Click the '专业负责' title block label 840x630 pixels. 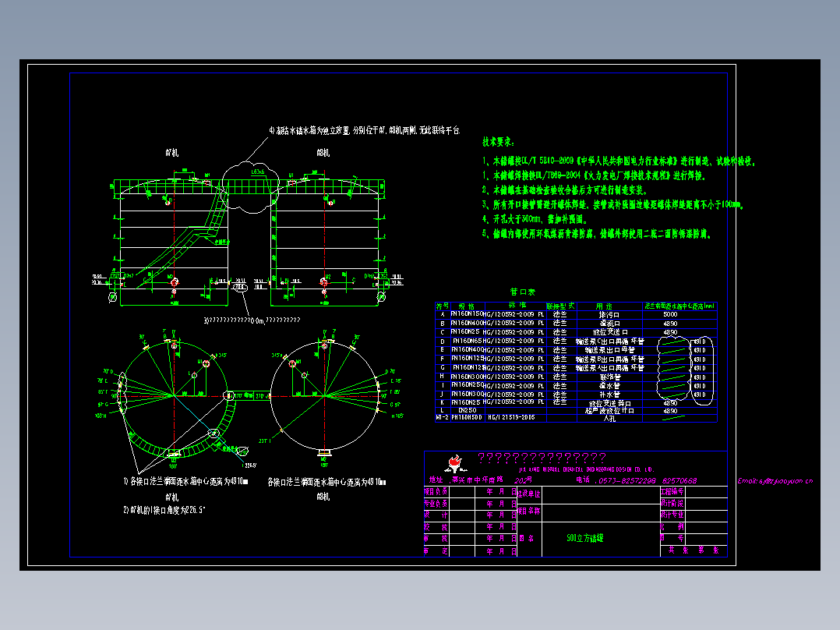(x=436, y=504)
